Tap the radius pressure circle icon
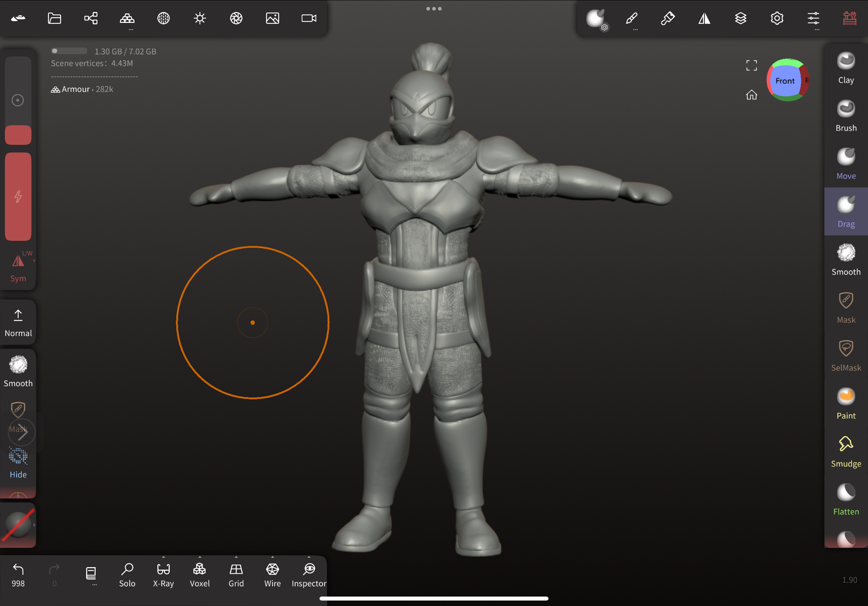The width and height of the screenshot is (868, 606). pos(18,100)
